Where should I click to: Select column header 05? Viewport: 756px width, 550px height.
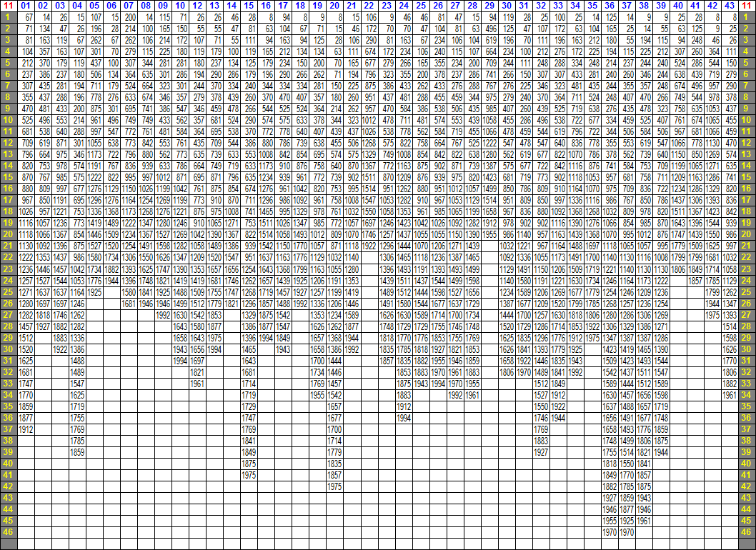(x=94, y=5)
